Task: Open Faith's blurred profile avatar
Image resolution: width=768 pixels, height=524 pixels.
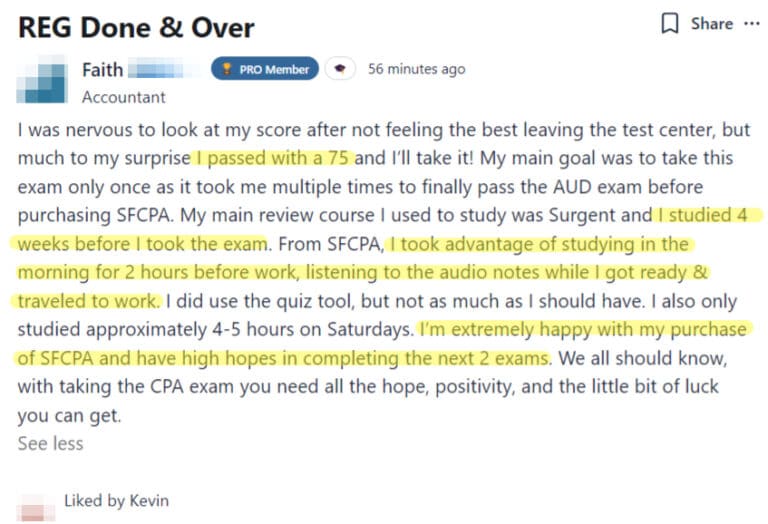Action: [42, 79]
